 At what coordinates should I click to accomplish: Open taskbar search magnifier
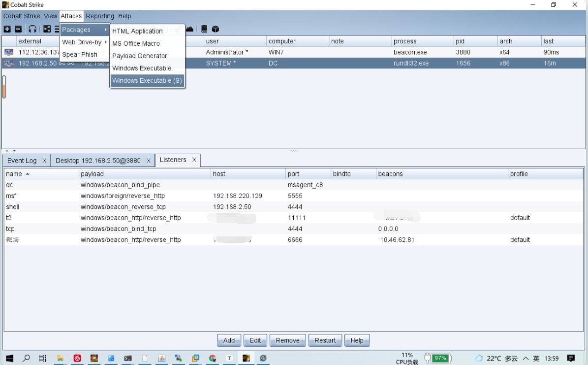tap(26, 358)
